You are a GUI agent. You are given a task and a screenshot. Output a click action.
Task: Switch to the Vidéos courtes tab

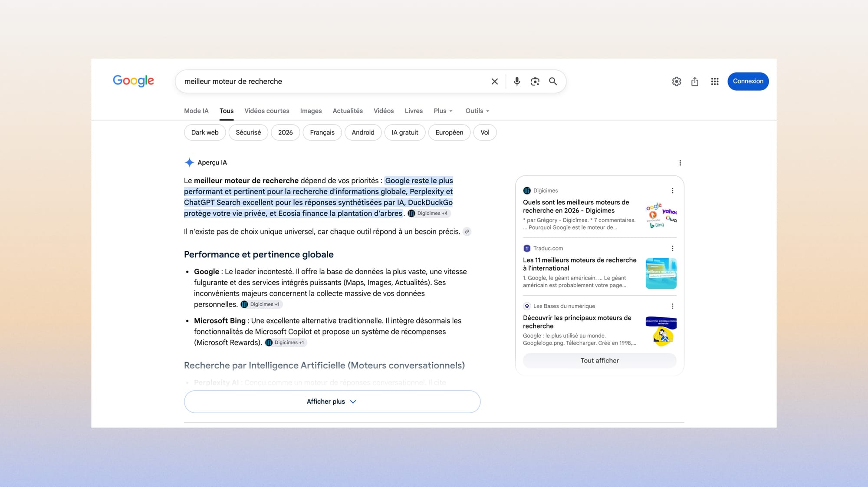point(267,111)
